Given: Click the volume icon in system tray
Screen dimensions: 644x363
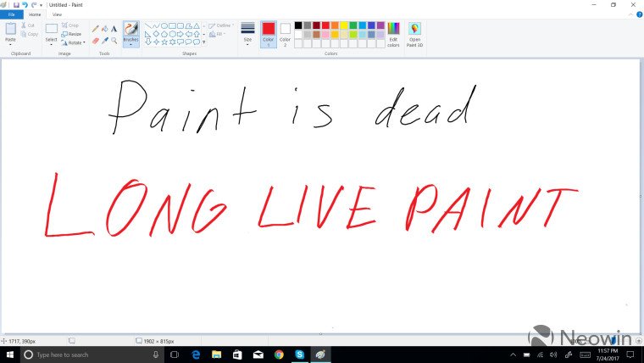Looking at the screenshot, I should point(553,355).
